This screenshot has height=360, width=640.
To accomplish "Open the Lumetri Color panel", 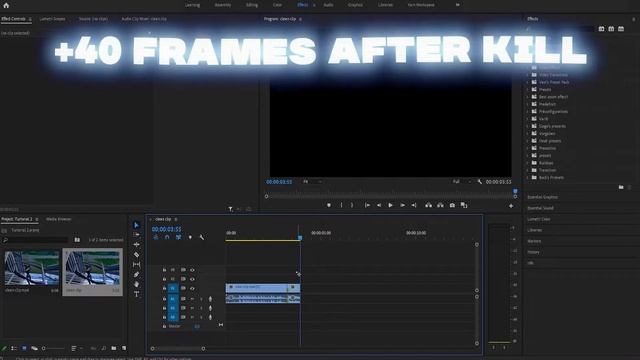I will (539, 219).
